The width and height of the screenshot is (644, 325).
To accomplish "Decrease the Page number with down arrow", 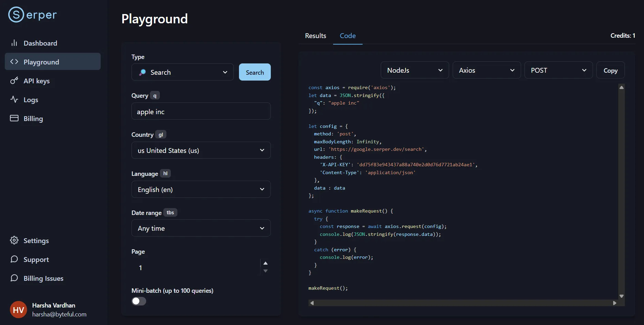I will click(265, 271).
